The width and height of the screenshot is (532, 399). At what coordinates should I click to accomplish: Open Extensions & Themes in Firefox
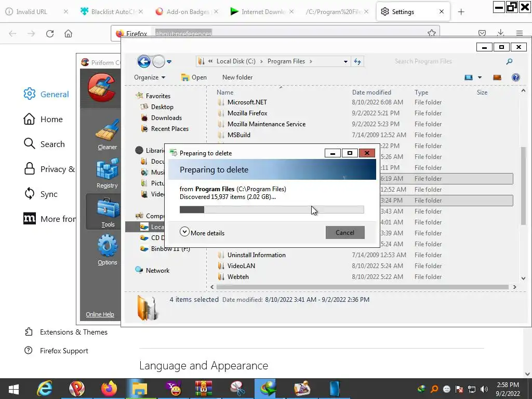[x=66, y=332]
